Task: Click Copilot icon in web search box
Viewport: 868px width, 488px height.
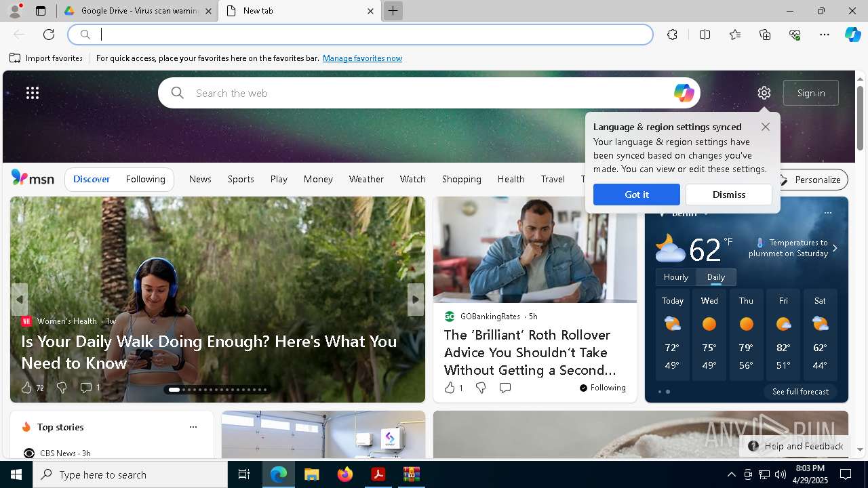Action: pyautogui.click(x=684, y=93)
